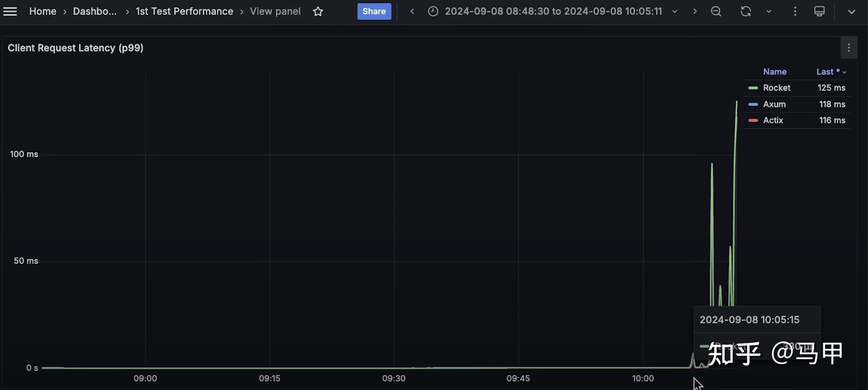The image size is (868, 390).
Task: Zoom out the time range
Action: tap(716, 12)
